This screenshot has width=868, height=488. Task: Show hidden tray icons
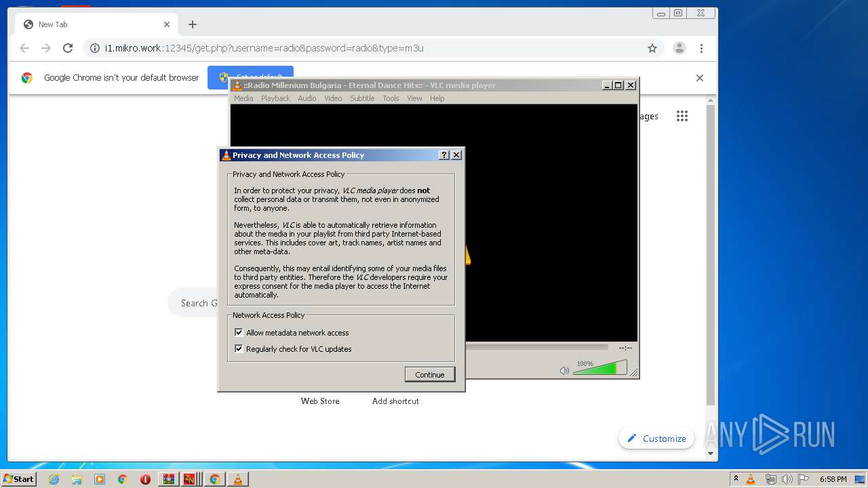point(736,479)
